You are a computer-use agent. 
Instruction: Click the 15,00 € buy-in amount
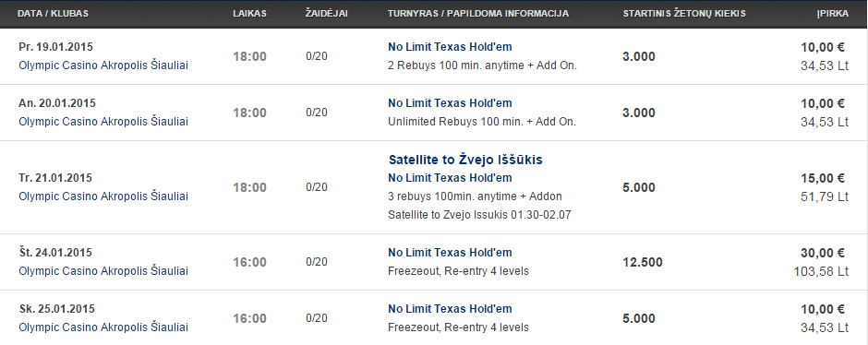823,179
